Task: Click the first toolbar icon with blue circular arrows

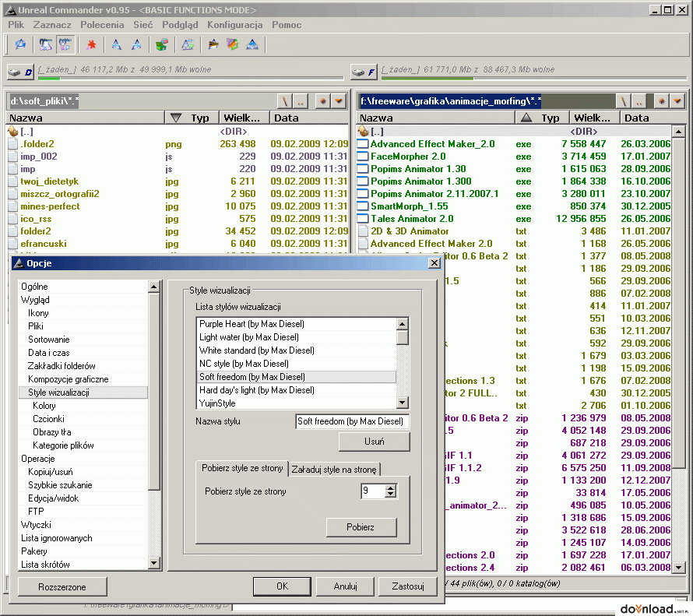Action: point(20,44)
